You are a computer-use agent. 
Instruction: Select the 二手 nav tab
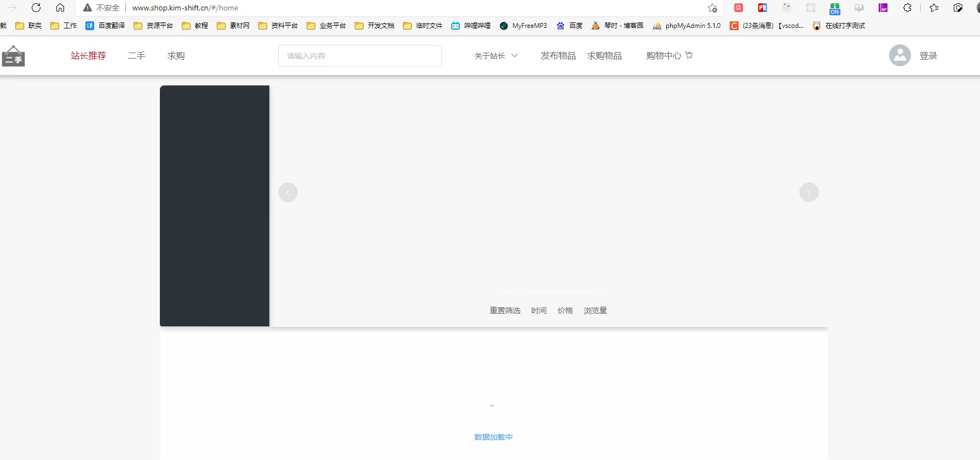pos(136,56)
